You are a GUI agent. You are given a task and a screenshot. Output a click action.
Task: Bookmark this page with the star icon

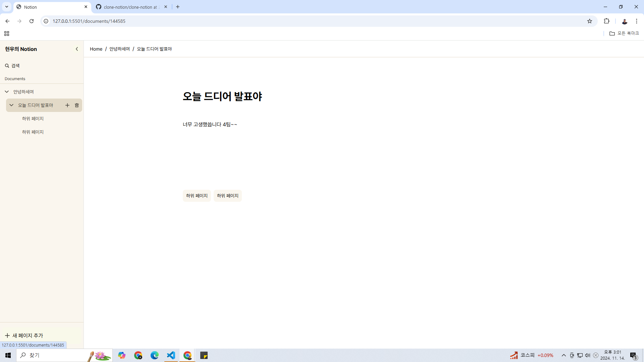590,21
